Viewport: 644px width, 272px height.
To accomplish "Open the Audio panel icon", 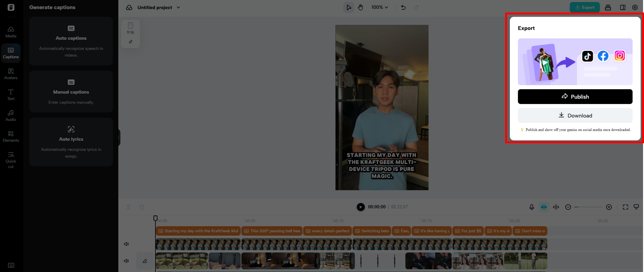I will click(x=11, y=116).
